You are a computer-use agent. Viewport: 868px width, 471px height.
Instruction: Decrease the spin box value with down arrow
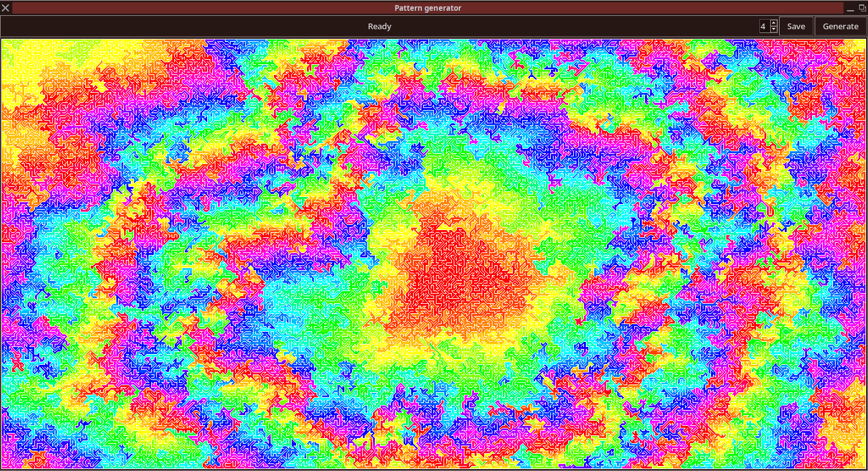click(x=773, y=30)
